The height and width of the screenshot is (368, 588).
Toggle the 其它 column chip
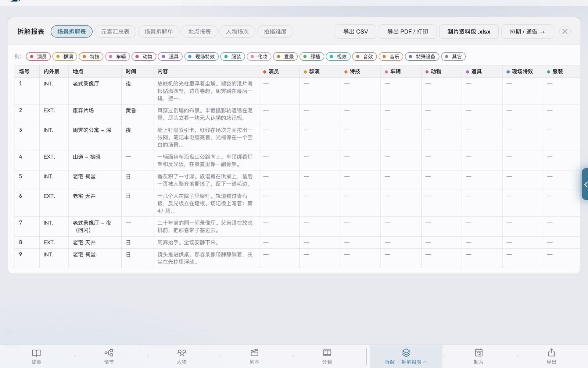click(x=453, y=57)
